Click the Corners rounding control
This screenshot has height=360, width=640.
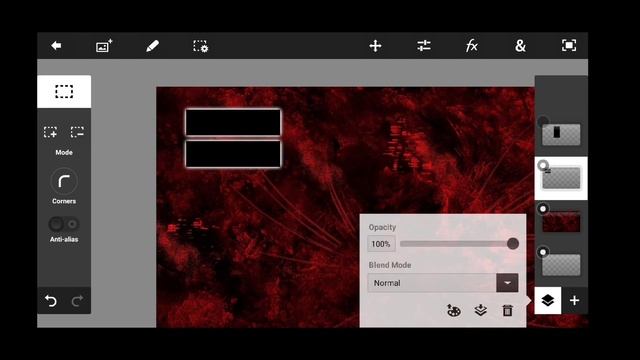coord(64,181)
